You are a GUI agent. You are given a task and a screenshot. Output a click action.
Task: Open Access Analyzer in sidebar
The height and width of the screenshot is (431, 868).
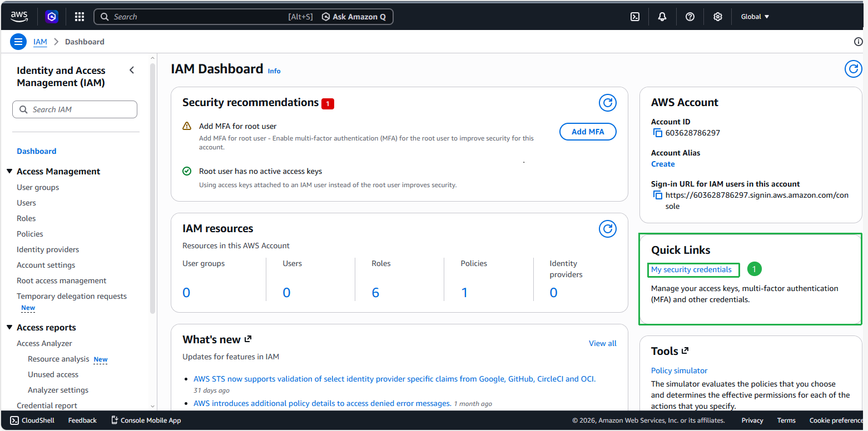pos(44,343)
